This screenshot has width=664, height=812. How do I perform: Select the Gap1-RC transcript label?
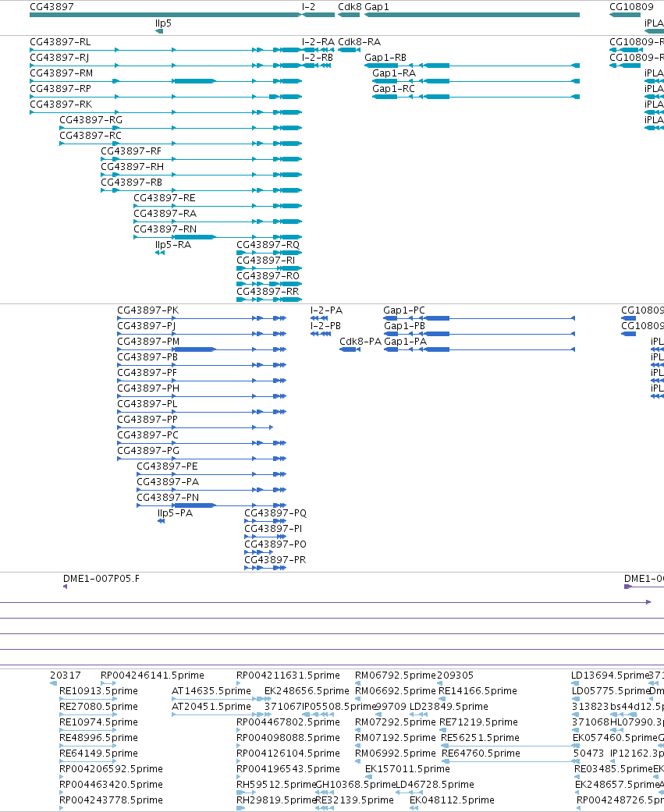tap(393, 89)
